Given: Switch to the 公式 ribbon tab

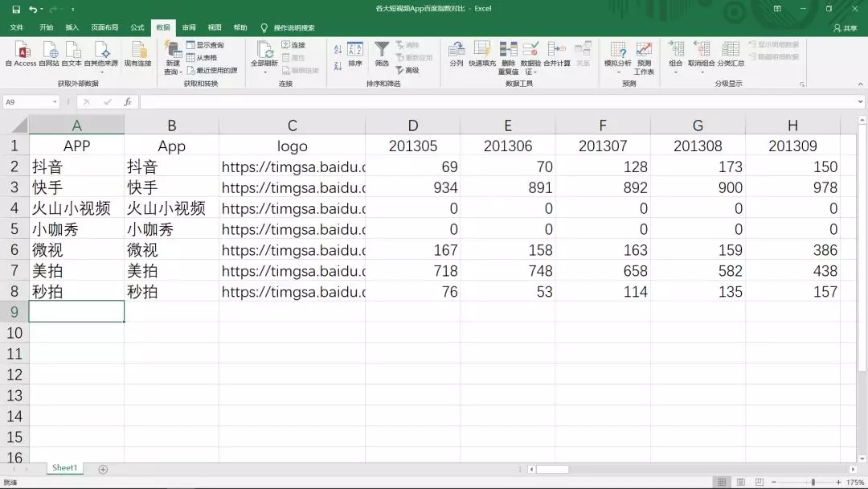Looking at the screenshot, I should click(x=137, y=27).
